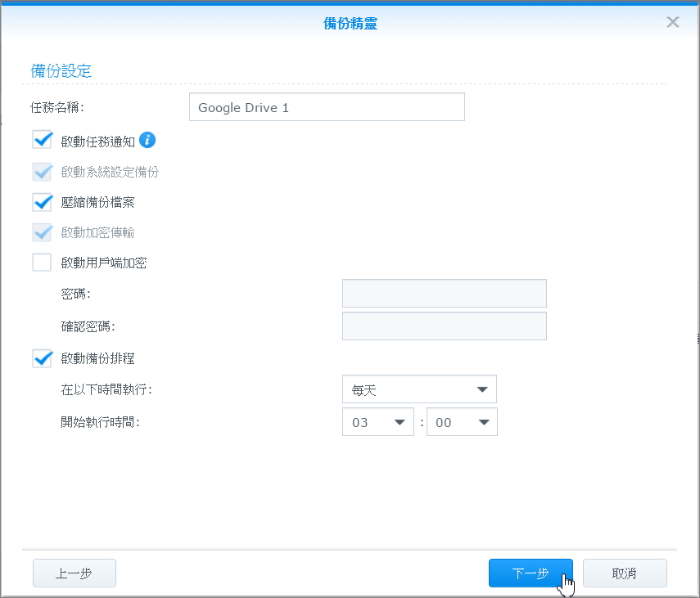Select the 備份設定 section heading
This screenshot has height=598, width=700.
point(61,71)
